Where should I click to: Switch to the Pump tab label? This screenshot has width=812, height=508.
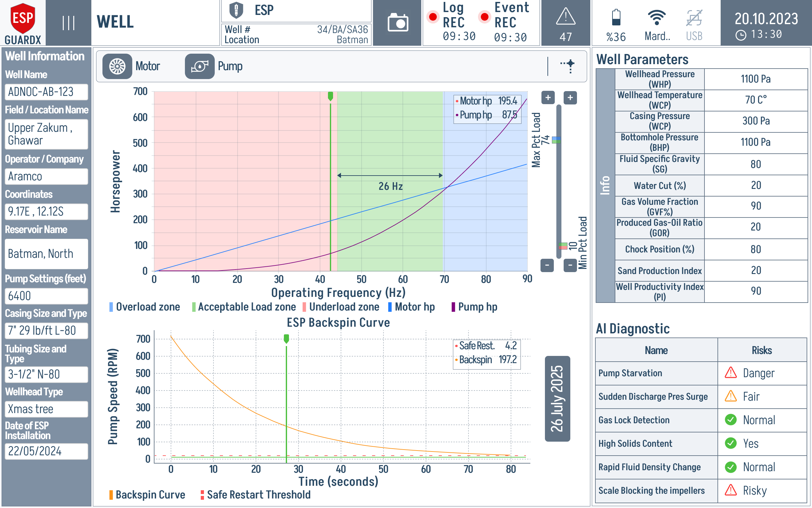[x=230, y=66]
